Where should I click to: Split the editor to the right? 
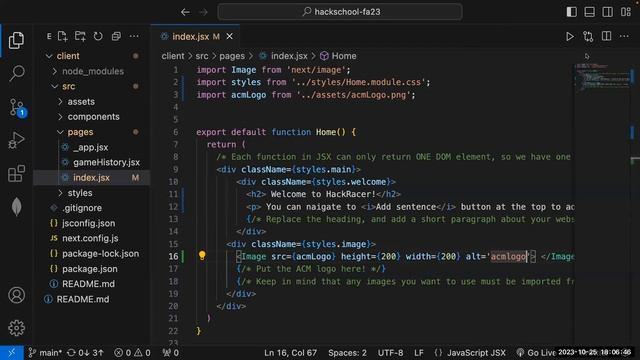pos(607,36)
